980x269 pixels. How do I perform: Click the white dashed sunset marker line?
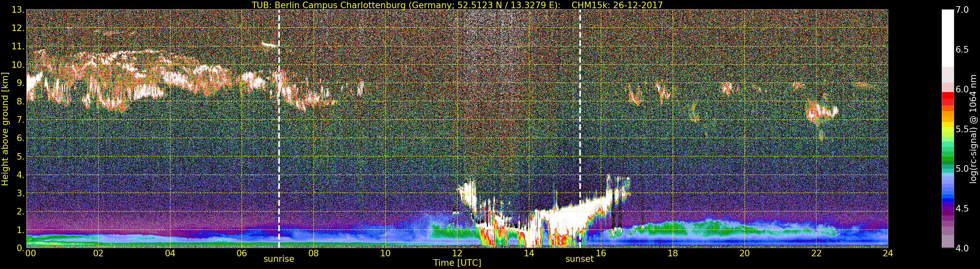point(580,129)
